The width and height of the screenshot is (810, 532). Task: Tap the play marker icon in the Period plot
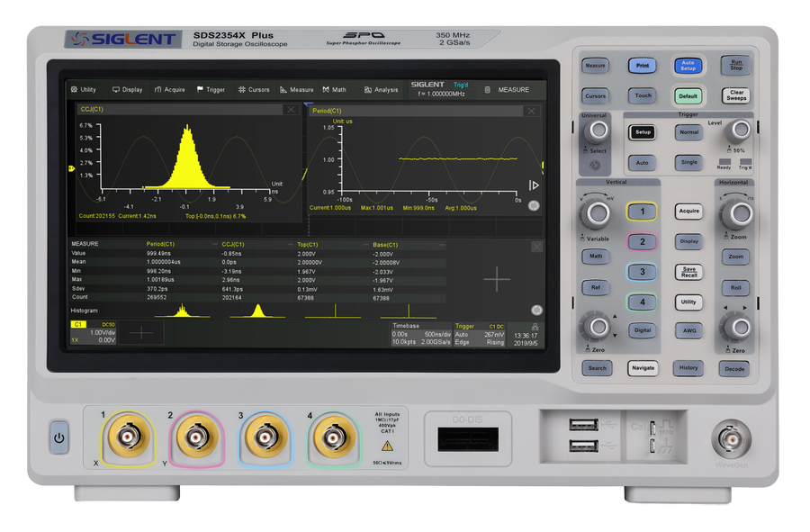(x=534, y=185)
